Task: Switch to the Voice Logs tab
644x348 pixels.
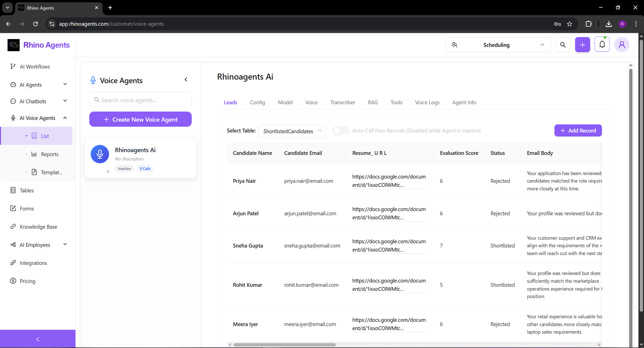Action: coord(427,102)
